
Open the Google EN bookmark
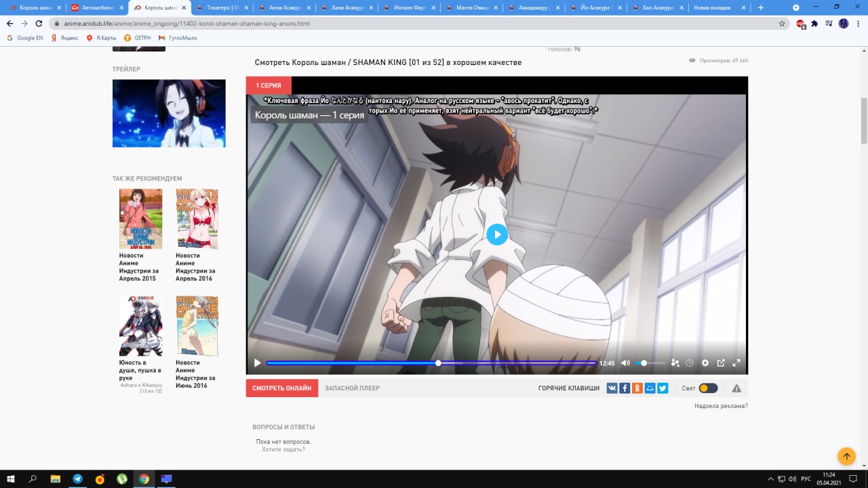[24, 38]
